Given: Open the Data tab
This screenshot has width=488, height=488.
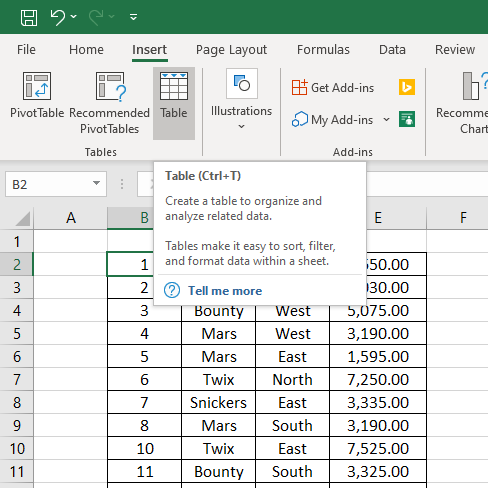Looking at the screenshot, I should pos(392,50).
